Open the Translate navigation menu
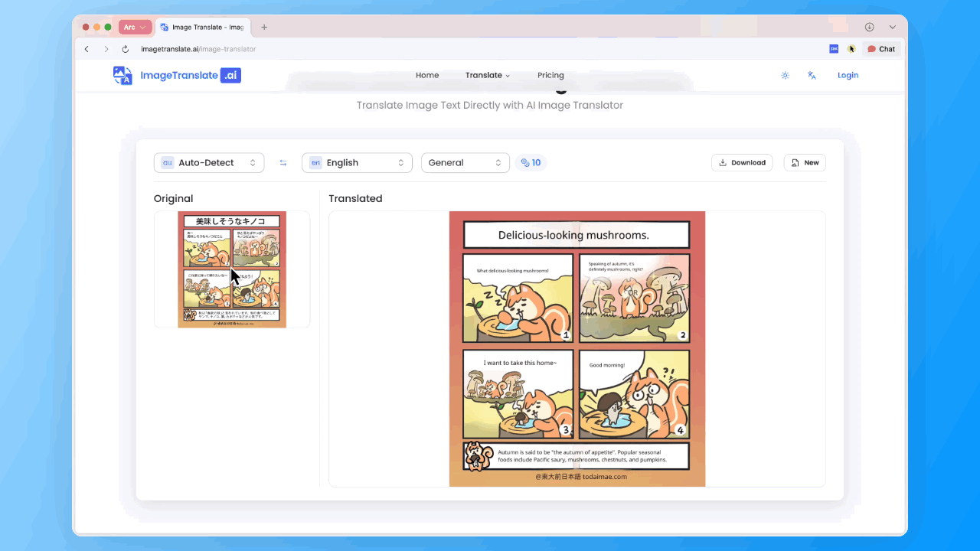The height and width of the screenshot is (551, 980). [488, 75]
